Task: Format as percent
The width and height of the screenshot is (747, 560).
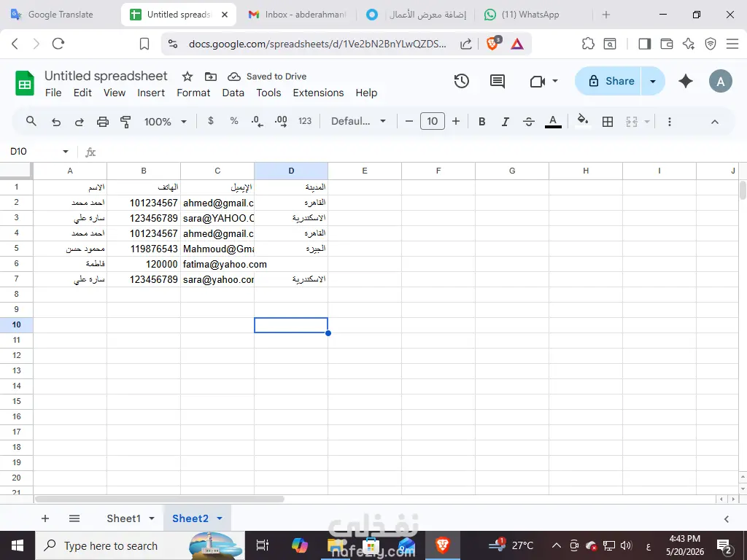Action: (234, 121)
